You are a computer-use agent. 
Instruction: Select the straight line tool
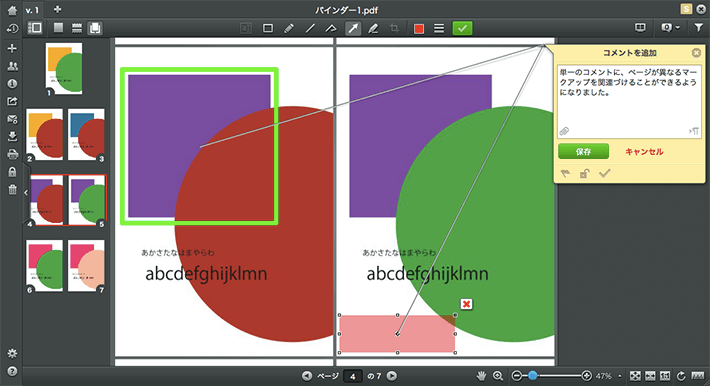[x=310, y=29]
